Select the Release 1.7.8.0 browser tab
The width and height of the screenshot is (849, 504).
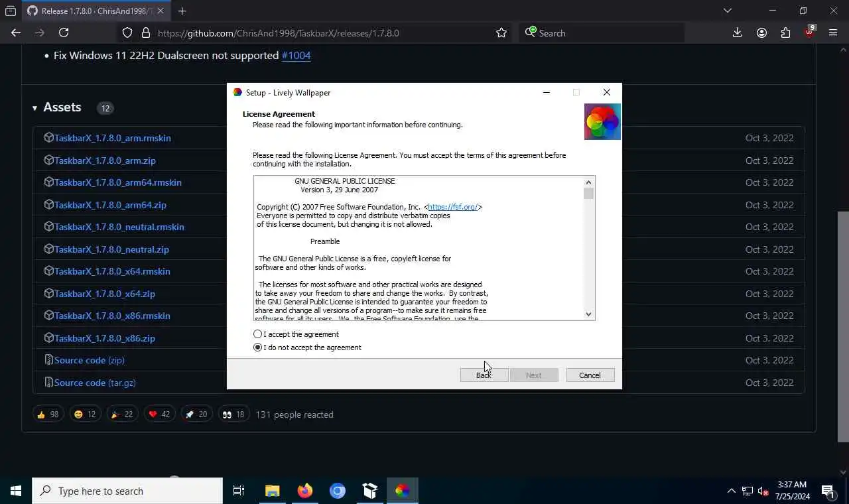[96, 11]
